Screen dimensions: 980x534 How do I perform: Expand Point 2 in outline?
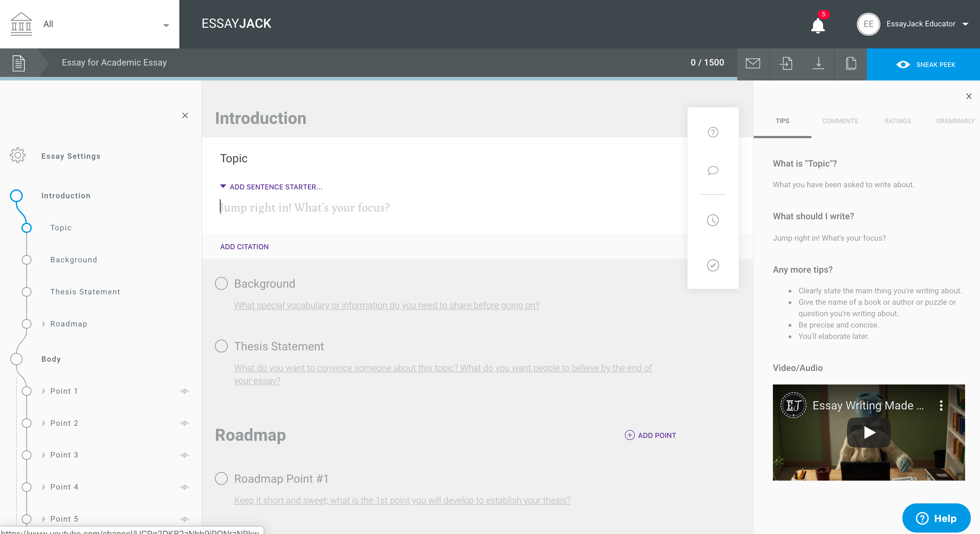tap(43, 423)
